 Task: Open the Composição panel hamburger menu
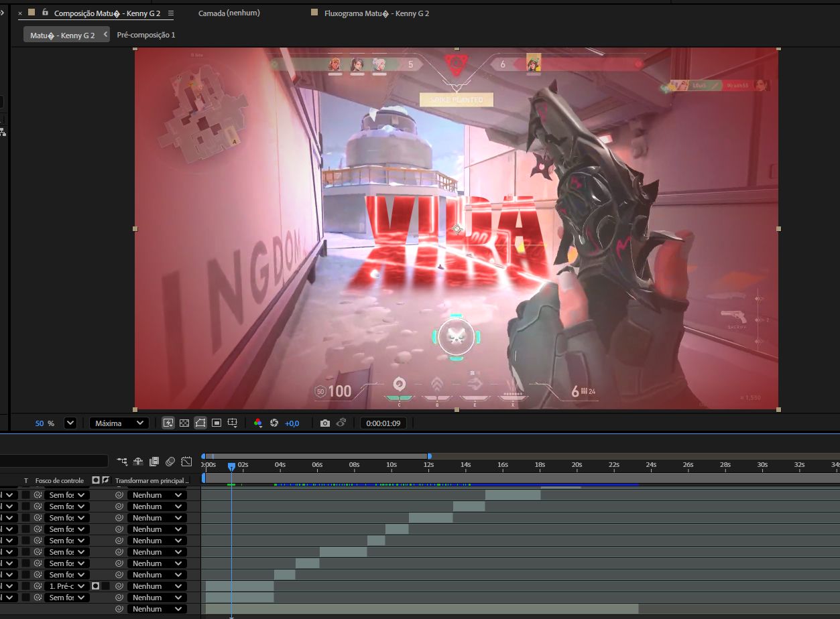(171, 13)
